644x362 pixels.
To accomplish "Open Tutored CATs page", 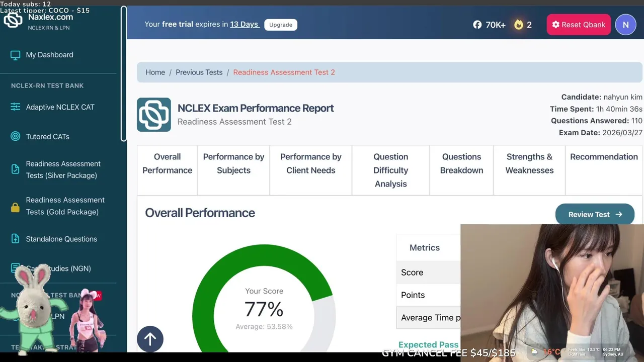I will (48, 136).
